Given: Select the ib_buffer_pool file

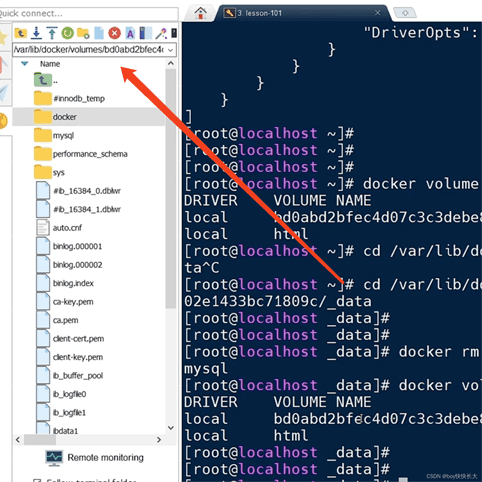Looking at the screenshot, I should pyautogui.click(x=69, y=376).
